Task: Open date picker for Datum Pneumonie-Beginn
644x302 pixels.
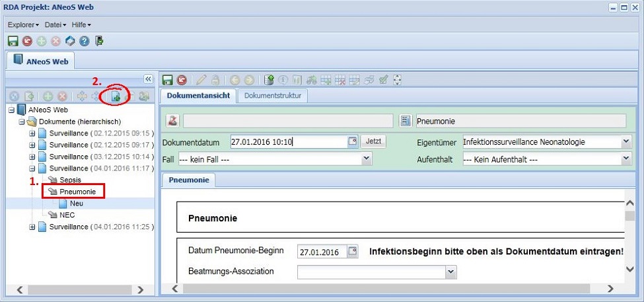Action: point(353,252)
